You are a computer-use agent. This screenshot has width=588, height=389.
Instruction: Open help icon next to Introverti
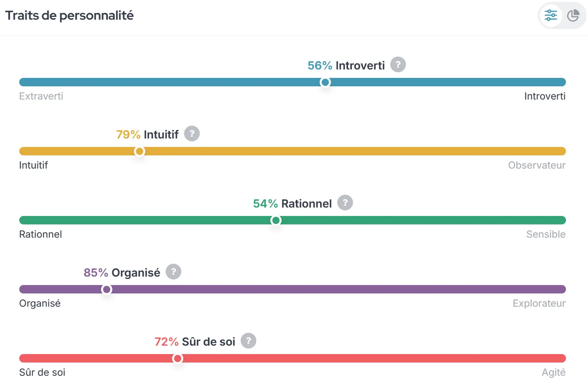[x=398, y=65]
